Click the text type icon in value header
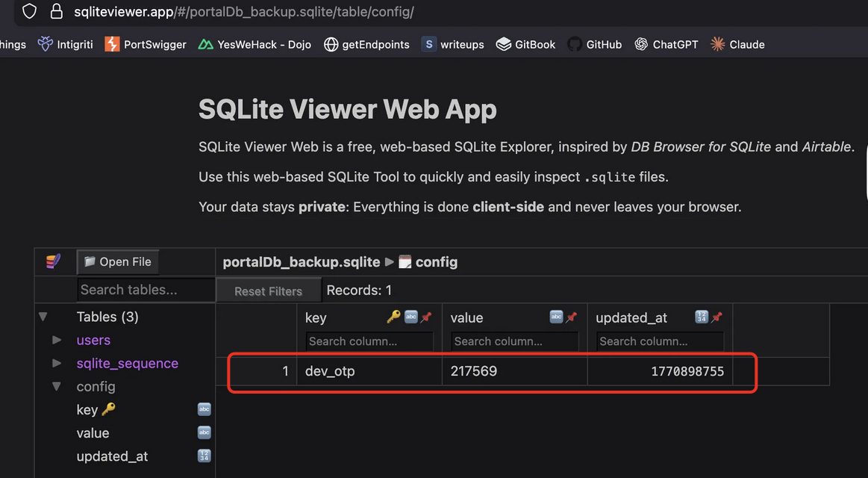Image resolution: width=868 pixels, height=478 pixels. (x=556, y=317)
